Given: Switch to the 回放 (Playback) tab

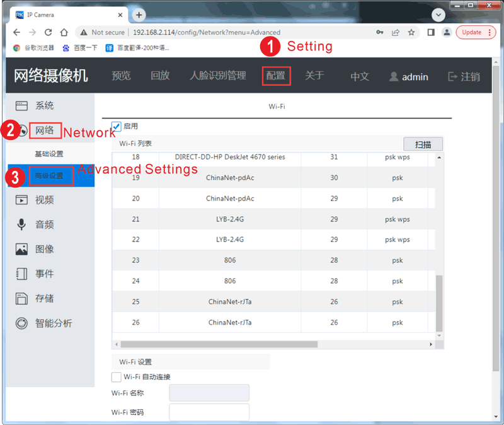Looking at the screenshot, I should pyautogui.click(x=160, y=76).
